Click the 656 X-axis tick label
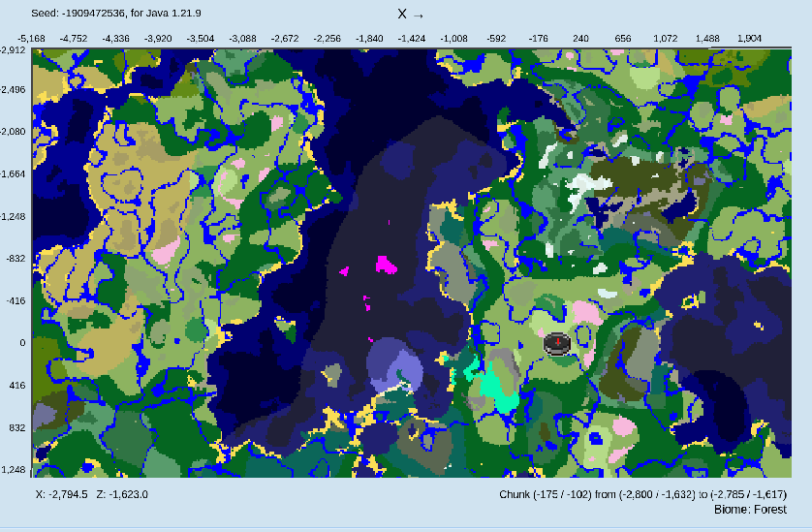The image size is (812, 532). [x=623, y=39]
